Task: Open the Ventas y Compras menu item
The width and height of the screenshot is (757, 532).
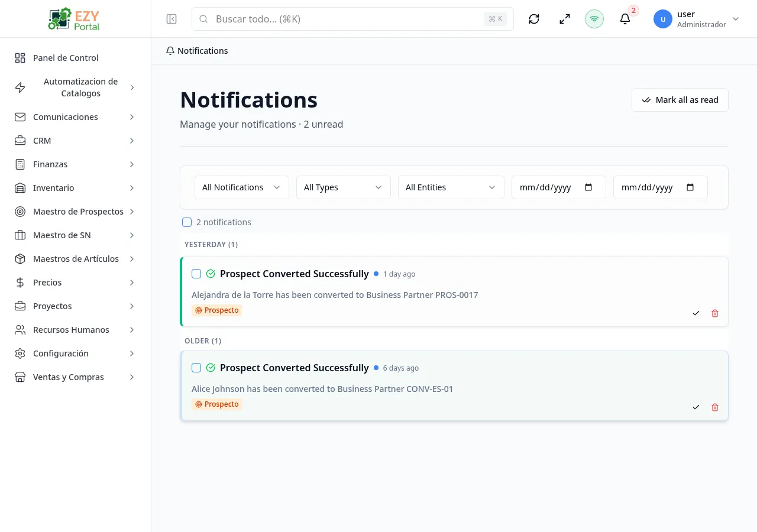Action: pyautogui.click(x=75, y=377)
